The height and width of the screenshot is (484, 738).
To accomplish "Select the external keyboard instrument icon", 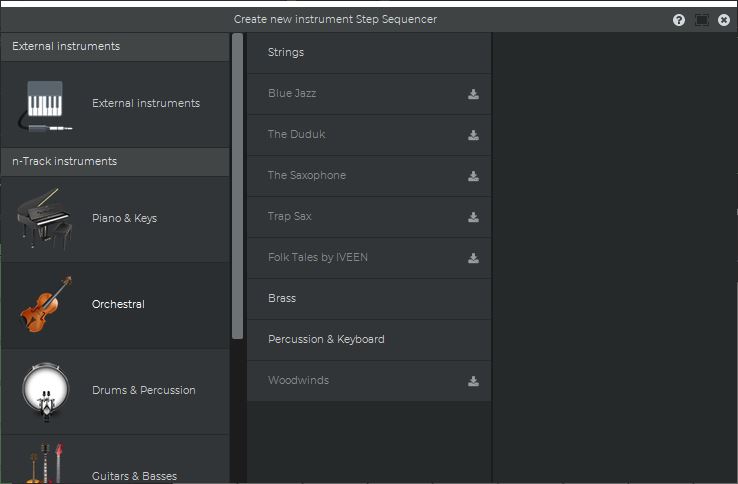I will [45, 105].
